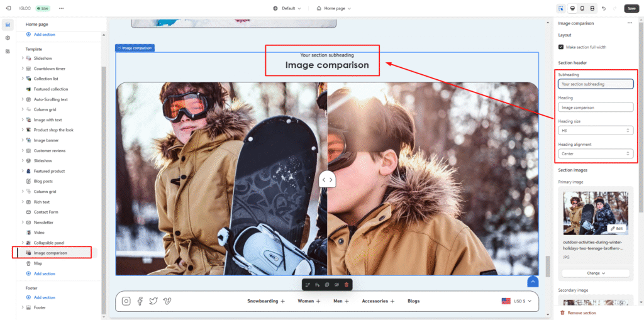Click the undo arrow icon

pos(604,8)
